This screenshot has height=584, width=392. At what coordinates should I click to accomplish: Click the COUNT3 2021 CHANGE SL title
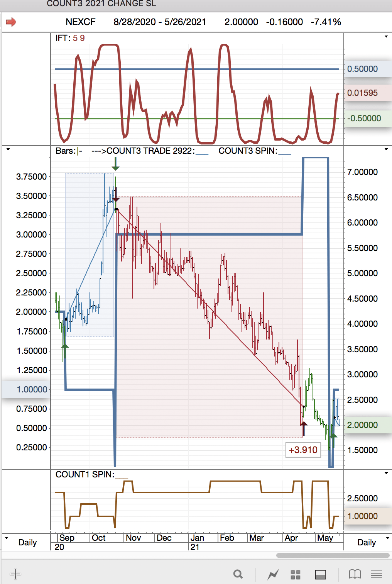coord(101,4)
